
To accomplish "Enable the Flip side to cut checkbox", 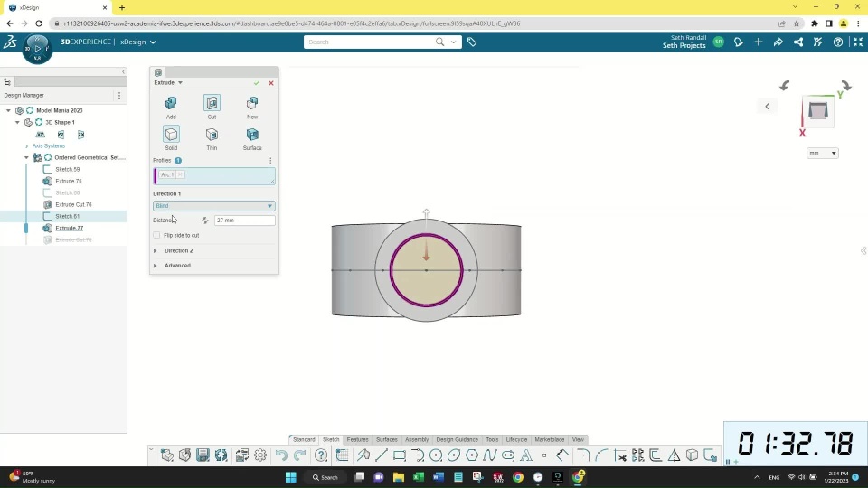I will (156, 235).
